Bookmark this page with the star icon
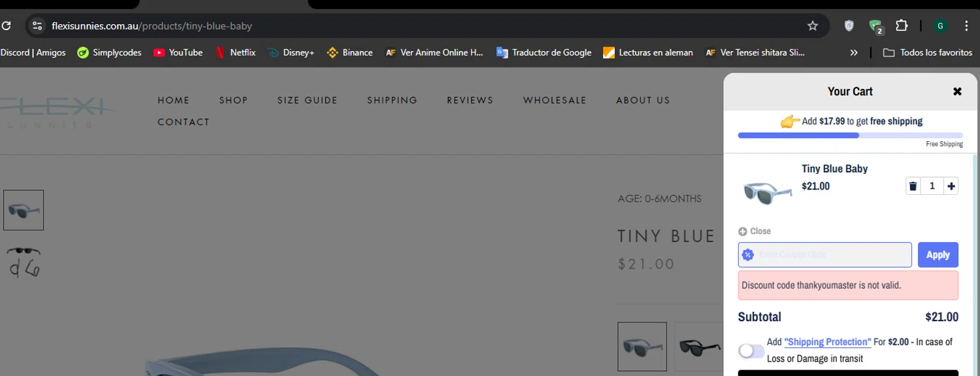Viewport: 980px width, 376px height. [813, 26]
